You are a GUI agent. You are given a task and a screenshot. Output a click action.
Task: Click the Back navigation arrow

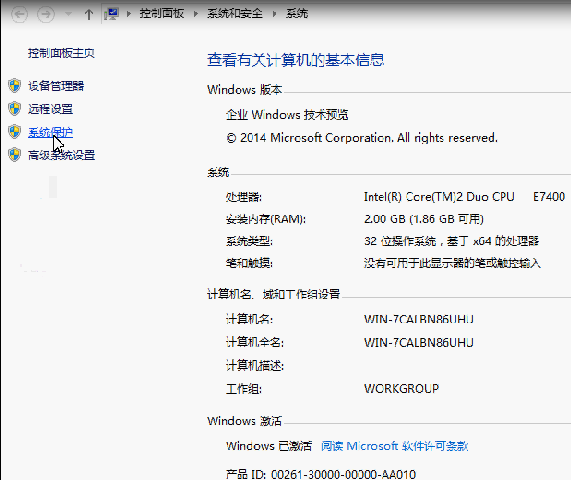[19, 15]
